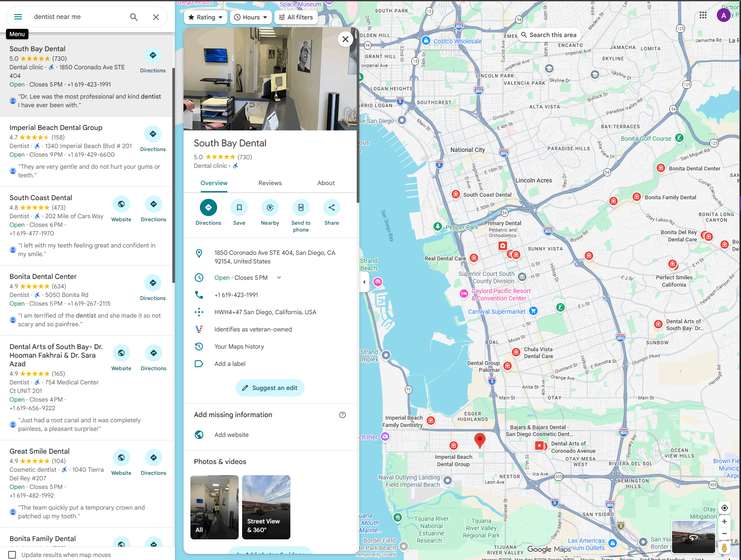741x560 pixels.
Task: Click Search this area button
Action: (548, 35)
